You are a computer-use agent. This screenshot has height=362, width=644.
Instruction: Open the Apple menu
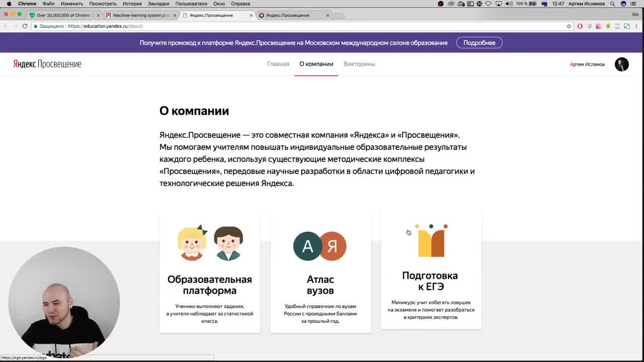(x=9, y=4)
